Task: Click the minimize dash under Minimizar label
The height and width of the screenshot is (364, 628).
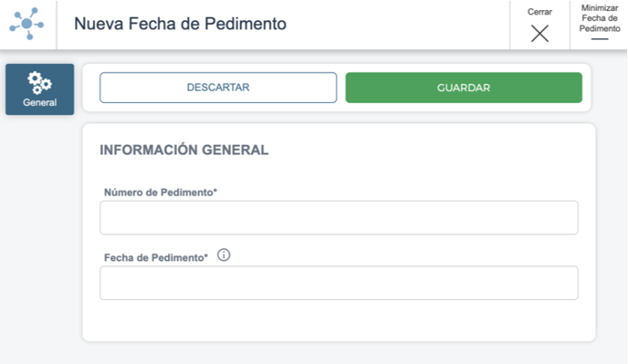Action: [x=600, y=39]
